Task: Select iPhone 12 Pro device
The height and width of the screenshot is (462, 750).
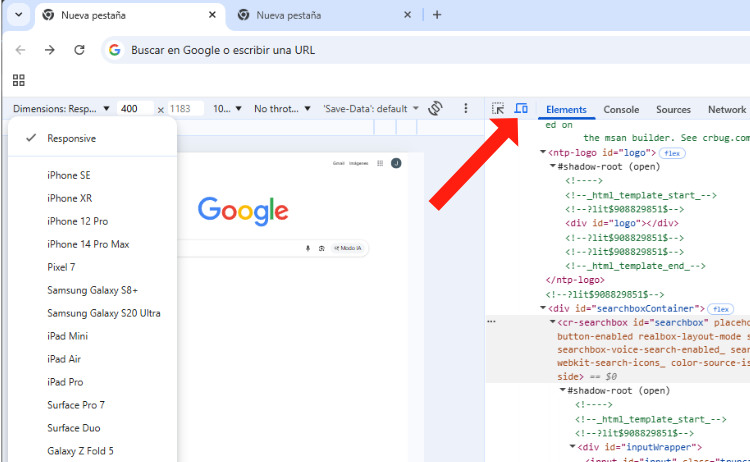Action: click(x=93, y=221)
